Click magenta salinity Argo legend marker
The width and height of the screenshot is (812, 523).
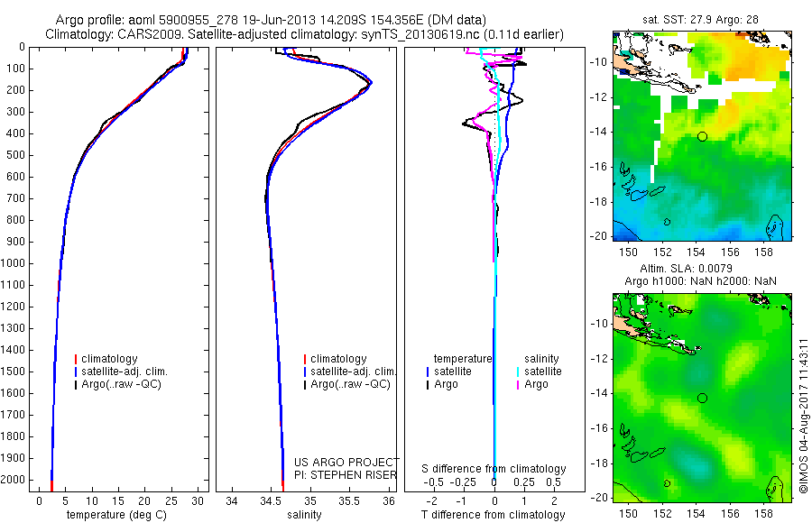click(x=518, y=385)
